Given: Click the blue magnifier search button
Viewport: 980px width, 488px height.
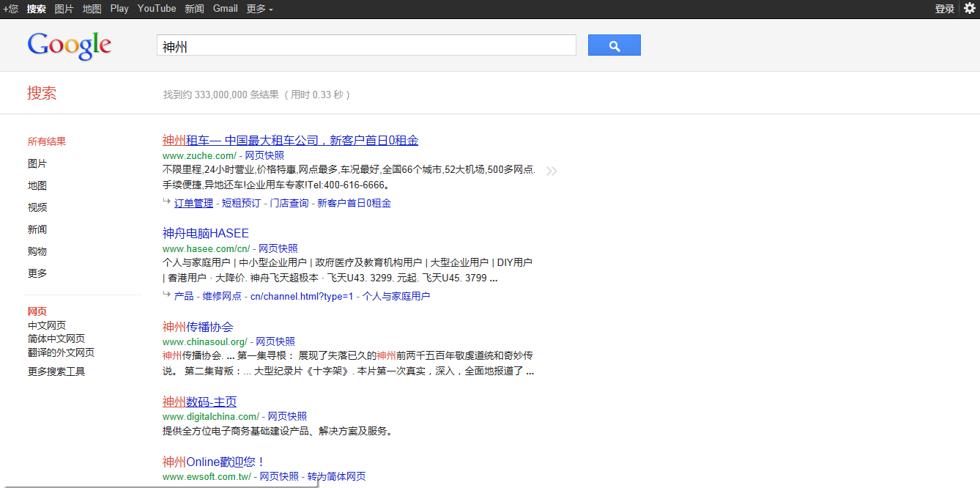Looking at the screenshot, I should pyautogui.click(x=614, y=45).
